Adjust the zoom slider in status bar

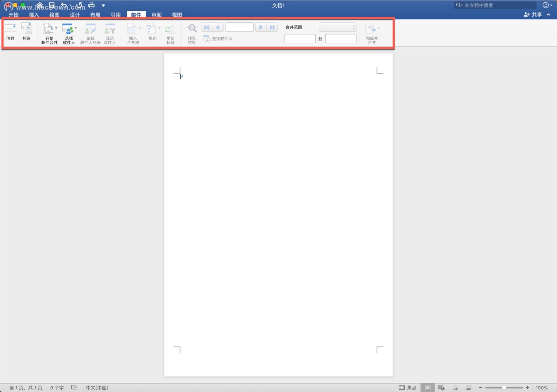pos(504,387)
